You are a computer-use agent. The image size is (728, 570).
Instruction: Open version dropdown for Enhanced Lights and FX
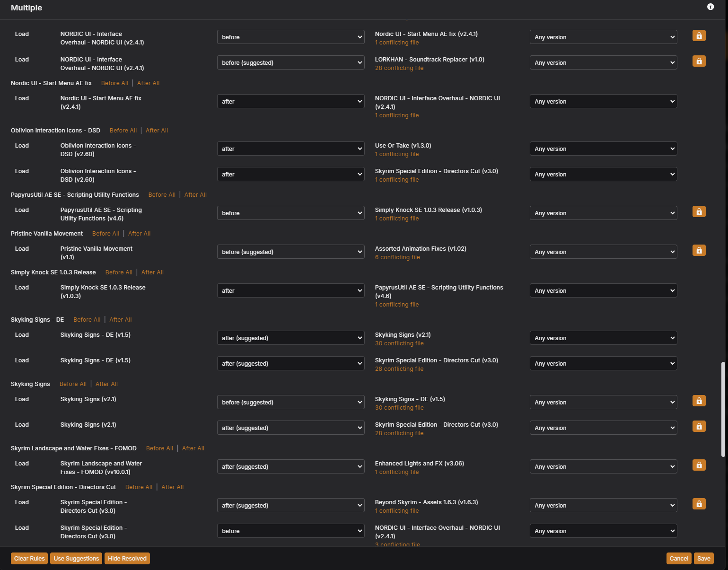(603, 466)
